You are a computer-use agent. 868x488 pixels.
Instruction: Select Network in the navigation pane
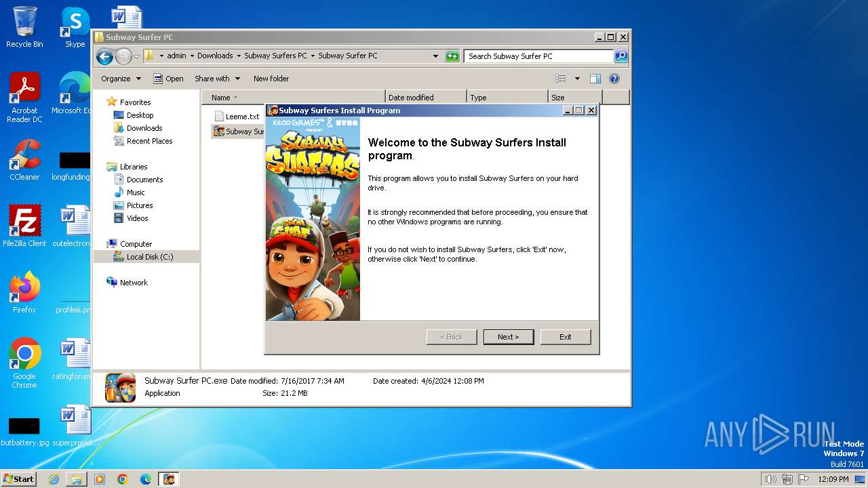(x=127, y=283)
